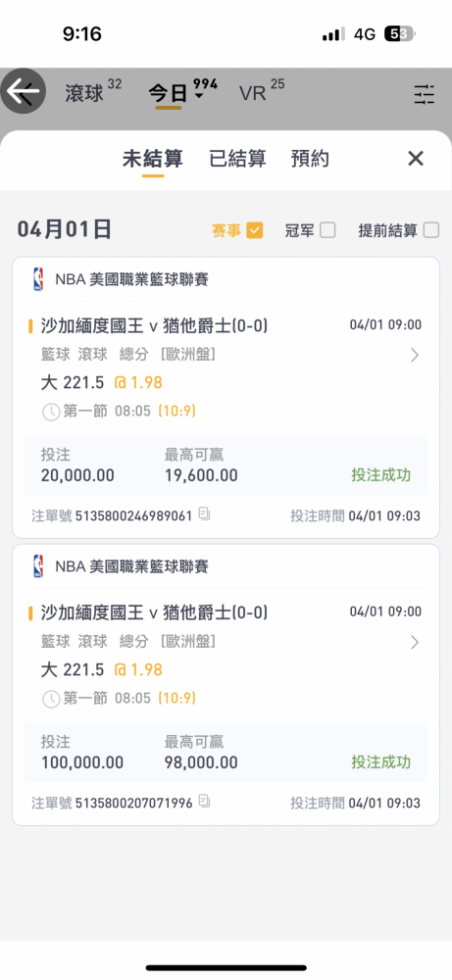Tap the back arrow icon
This screenshot has height=980, width=452.
coord(24,91)
